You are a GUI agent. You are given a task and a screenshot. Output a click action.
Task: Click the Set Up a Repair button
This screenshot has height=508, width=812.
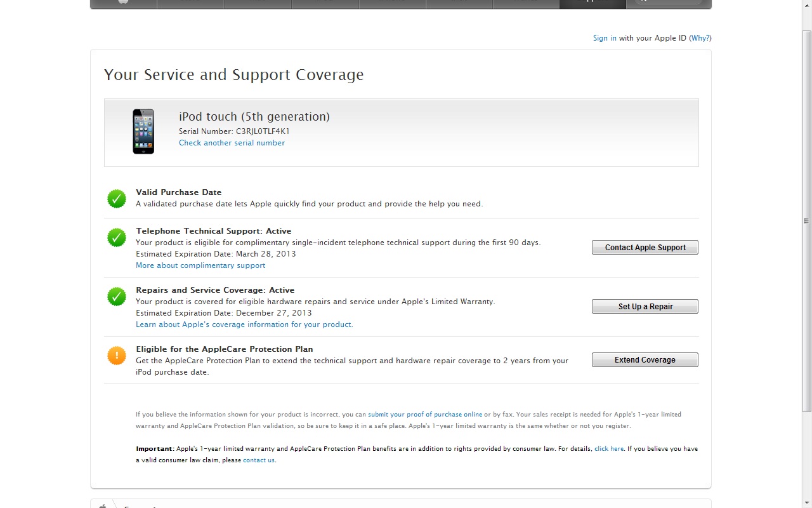[x=645, y=307]
